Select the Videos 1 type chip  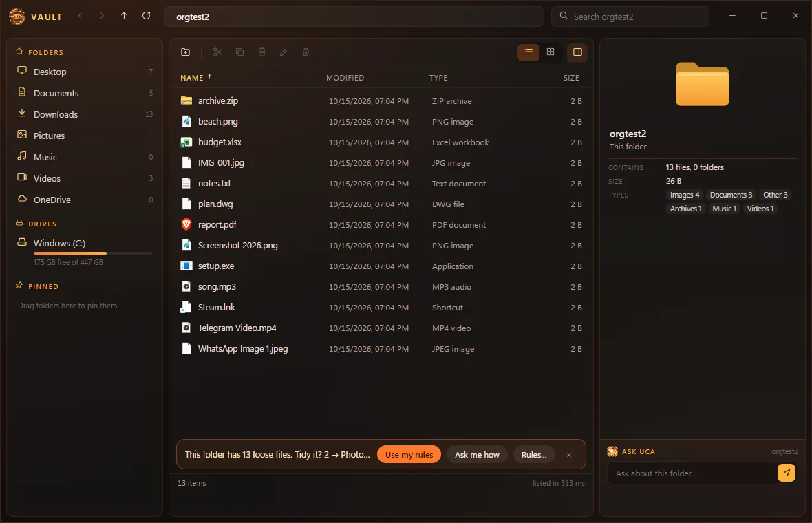pyautogui.click(x=760, y=208)
